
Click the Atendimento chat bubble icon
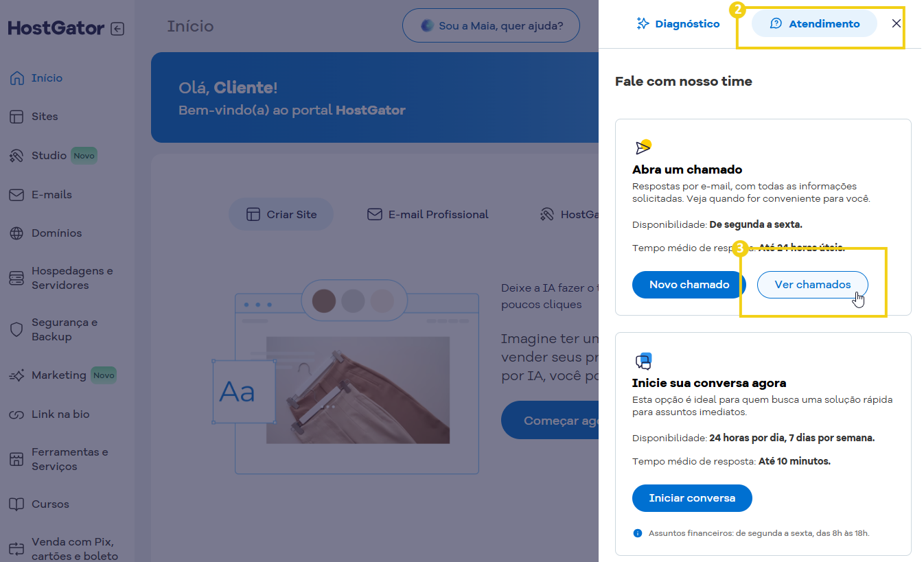click(x=776, y=24)
